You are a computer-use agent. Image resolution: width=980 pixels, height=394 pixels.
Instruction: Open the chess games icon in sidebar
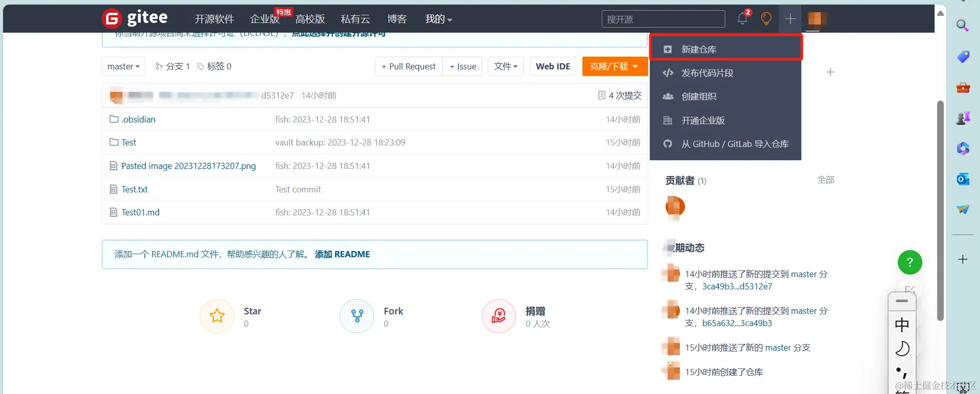[963, 118]
